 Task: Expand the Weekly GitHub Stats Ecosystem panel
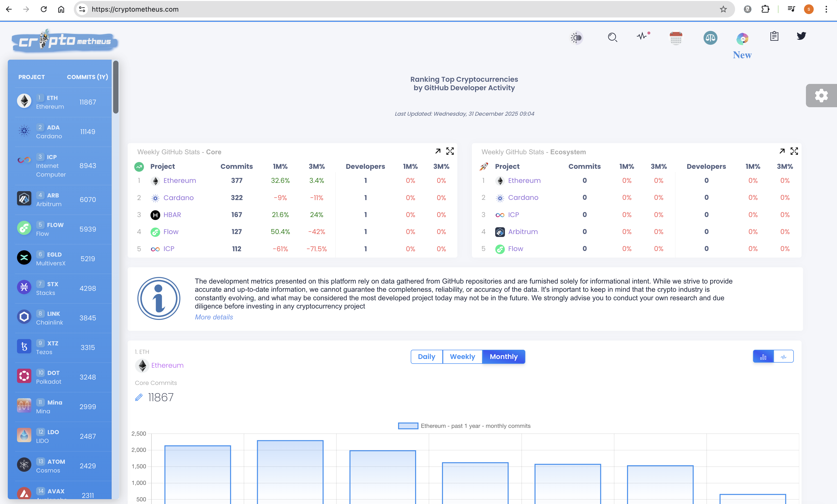click(x=782, y=151)
